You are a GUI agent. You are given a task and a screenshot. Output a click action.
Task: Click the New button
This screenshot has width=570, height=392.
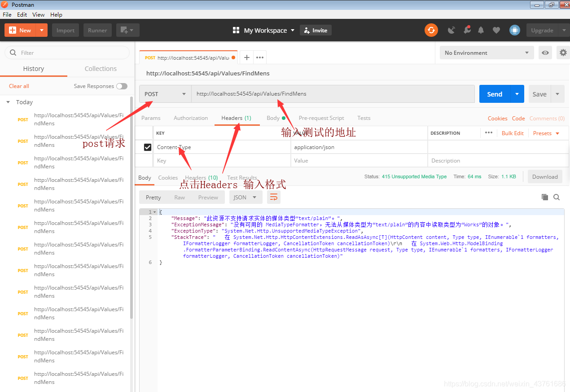pyautogui.click(x=20, y=30)
